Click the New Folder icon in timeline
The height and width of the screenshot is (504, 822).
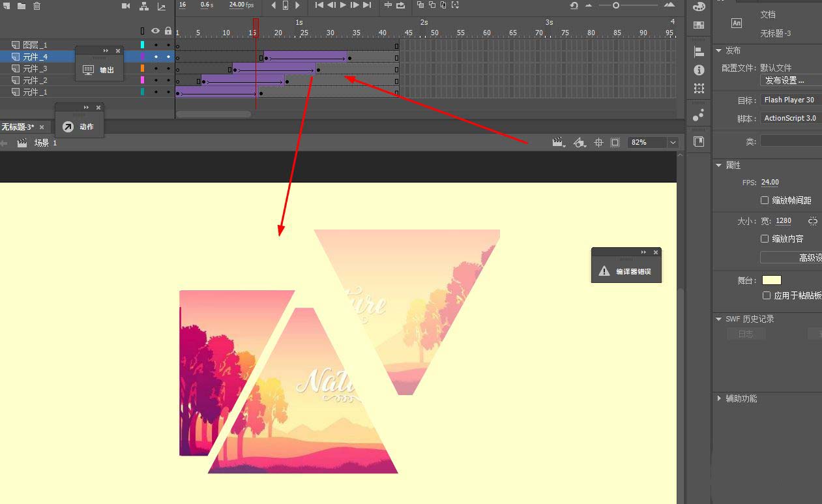pos(22,6)
